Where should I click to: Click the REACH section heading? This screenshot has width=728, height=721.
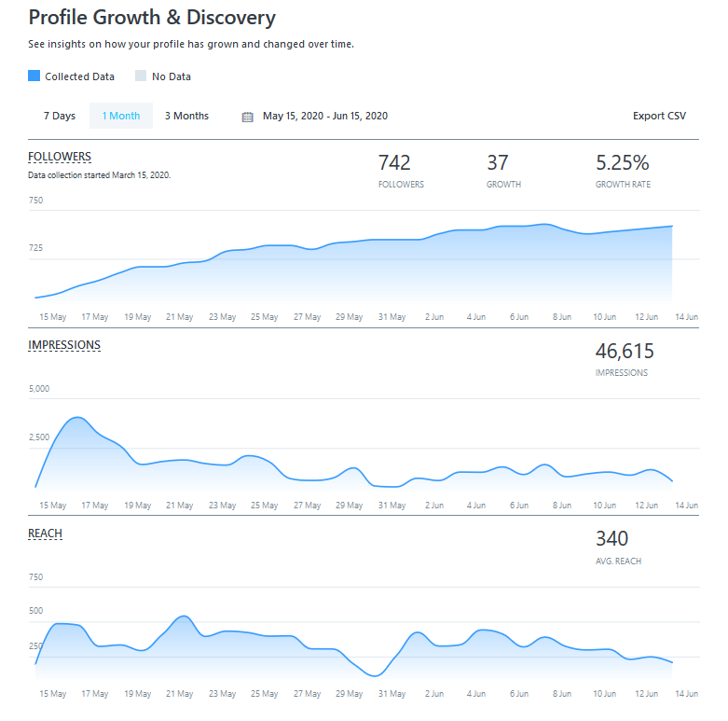pos(46,534)
